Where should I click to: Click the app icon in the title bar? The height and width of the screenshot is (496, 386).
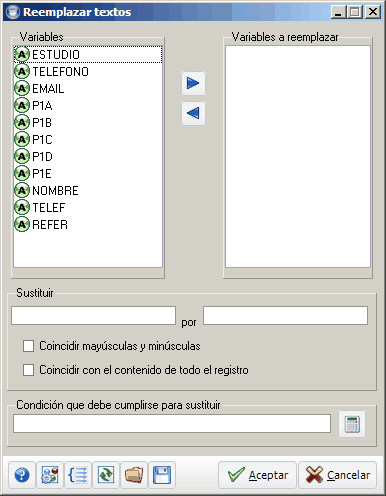pyautogui.click(x=13, y=12)
